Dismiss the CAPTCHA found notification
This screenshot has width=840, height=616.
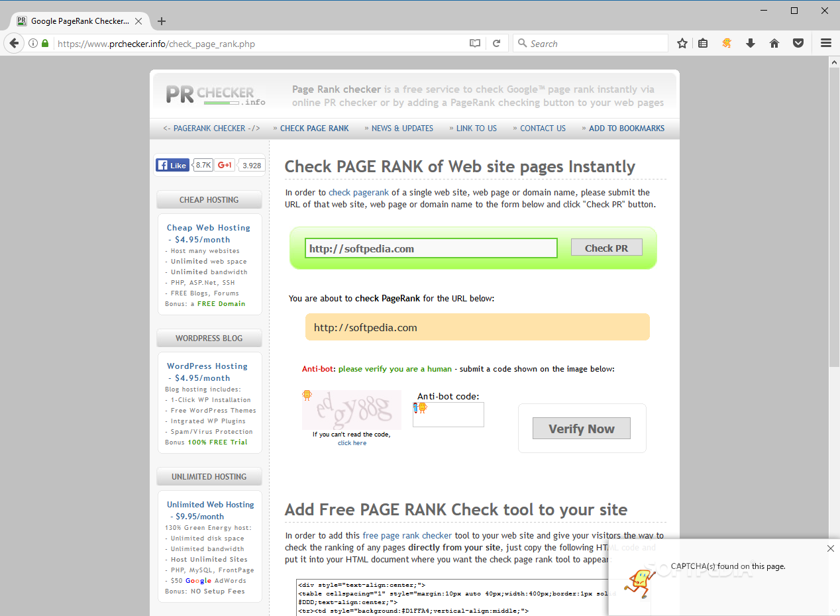click(831, 548)
